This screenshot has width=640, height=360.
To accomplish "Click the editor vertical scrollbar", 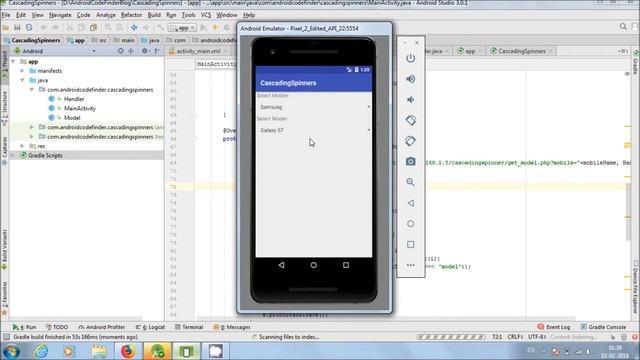I will (628, 212).
